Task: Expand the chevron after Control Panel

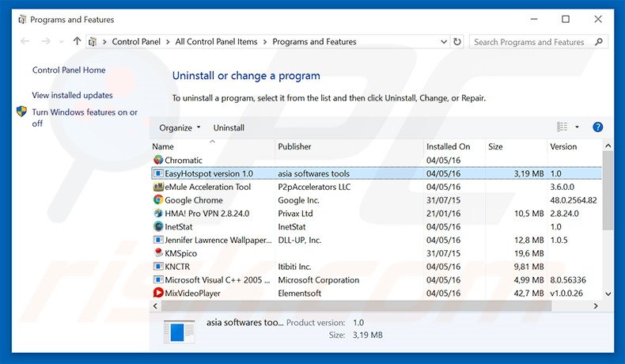Action: click(x=168, y=42)
